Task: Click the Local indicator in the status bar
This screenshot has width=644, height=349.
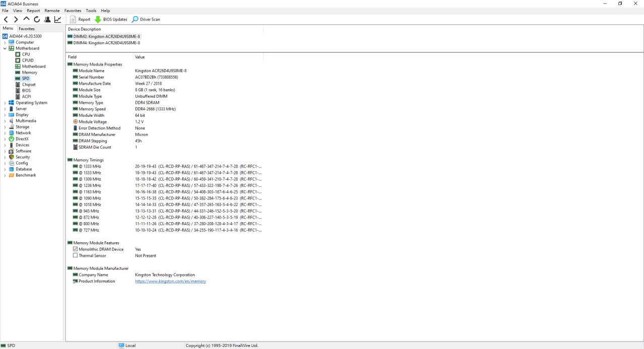Action: point(127,345)
